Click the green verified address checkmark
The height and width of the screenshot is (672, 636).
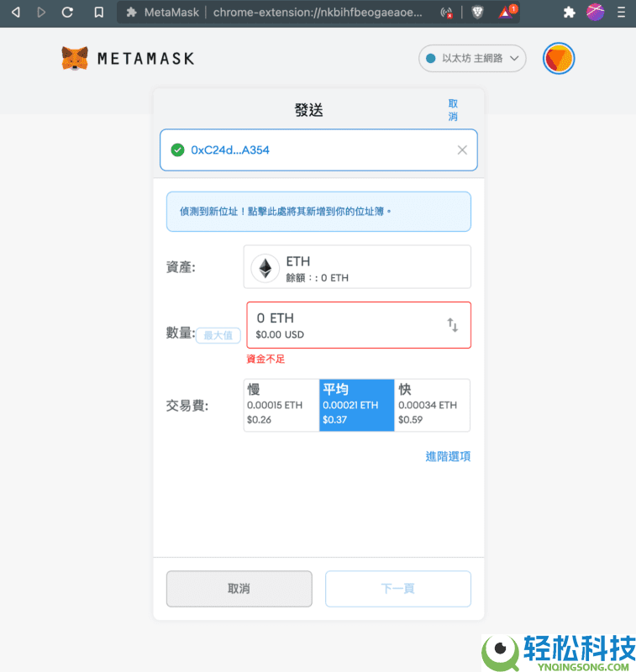(177, 150)
